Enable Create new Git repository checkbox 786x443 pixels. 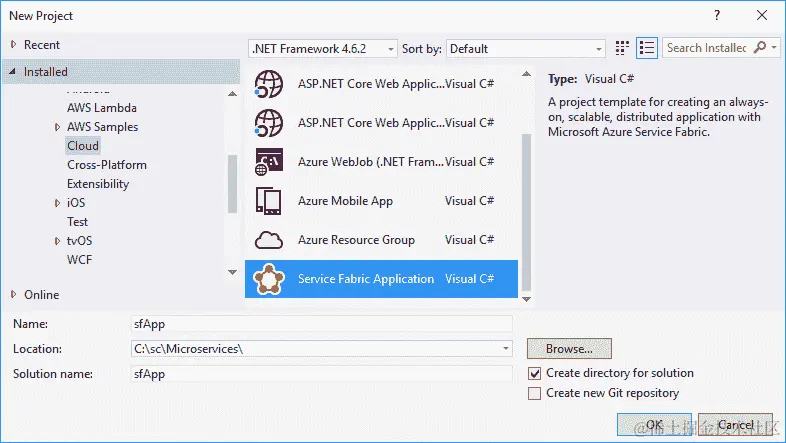[x=535, y=393]
